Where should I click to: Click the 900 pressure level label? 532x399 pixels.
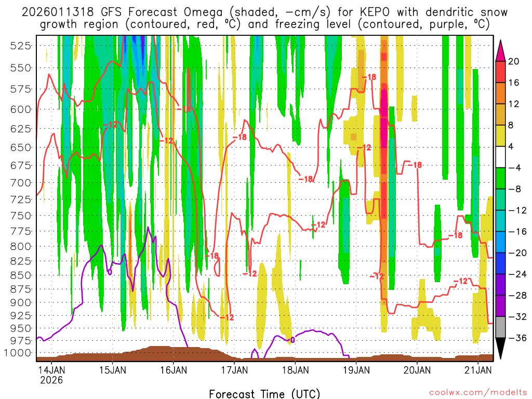tap(21, 303)
